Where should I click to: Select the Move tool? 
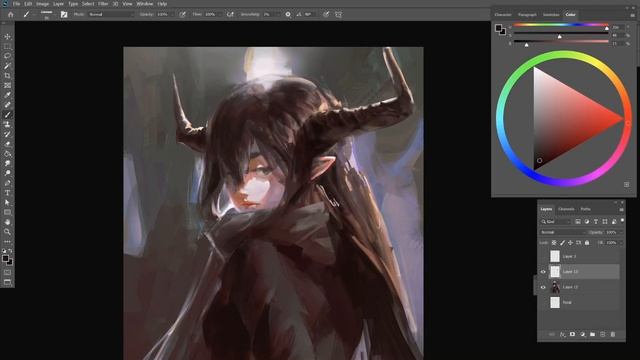7,37
